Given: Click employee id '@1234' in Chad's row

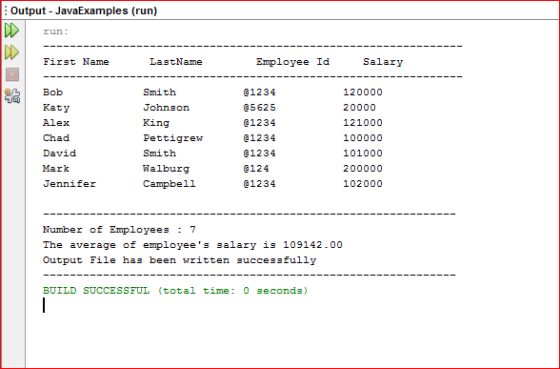Looking at the screenshot, I should pyautogui.click(x=260, y=138).
